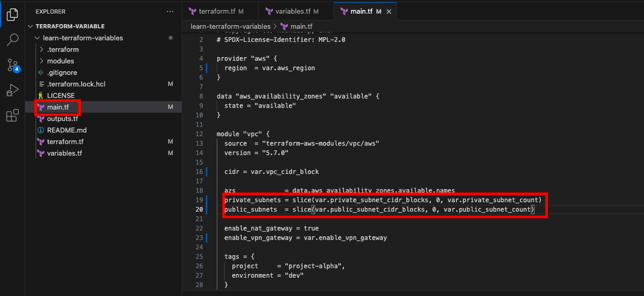The height and width of the screenshot is (296, 644).
Task: Click the EXPLORER panel title
Action: coord(51,11)
